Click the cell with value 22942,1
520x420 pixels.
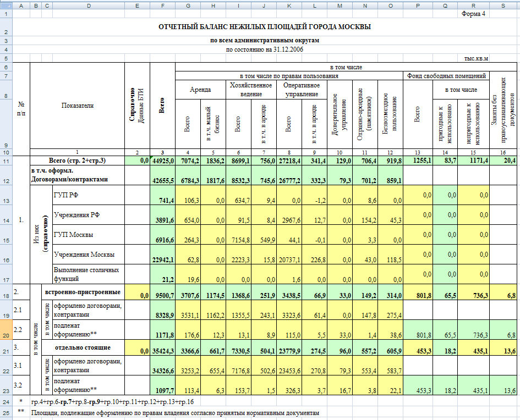coord(162,255)
